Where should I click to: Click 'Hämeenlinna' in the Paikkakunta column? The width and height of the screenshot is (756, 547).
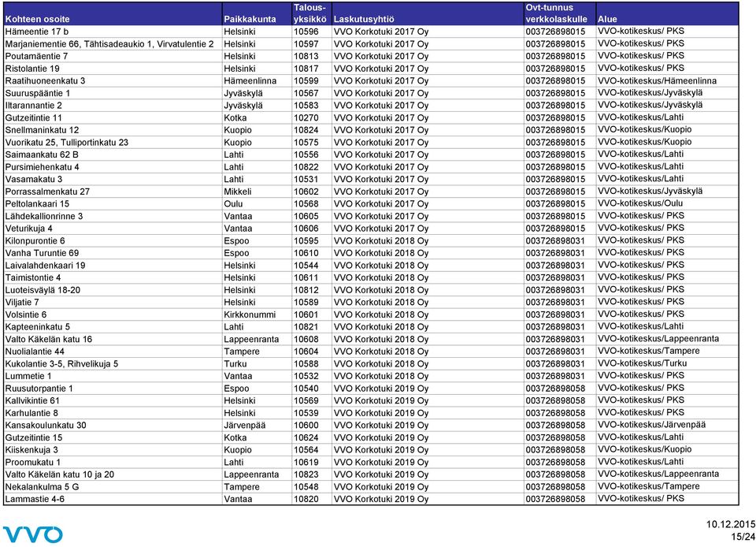click(x=250, y=81)
